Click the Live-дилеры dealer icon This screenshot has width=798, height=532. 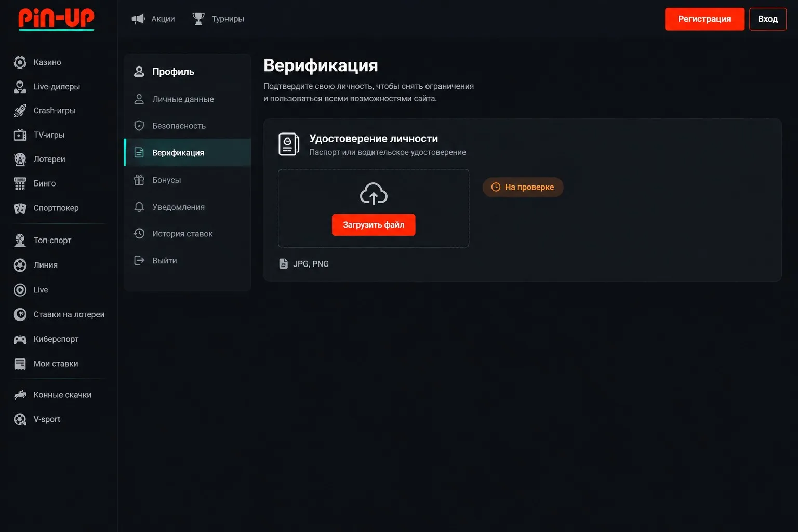tap(20, 87)
